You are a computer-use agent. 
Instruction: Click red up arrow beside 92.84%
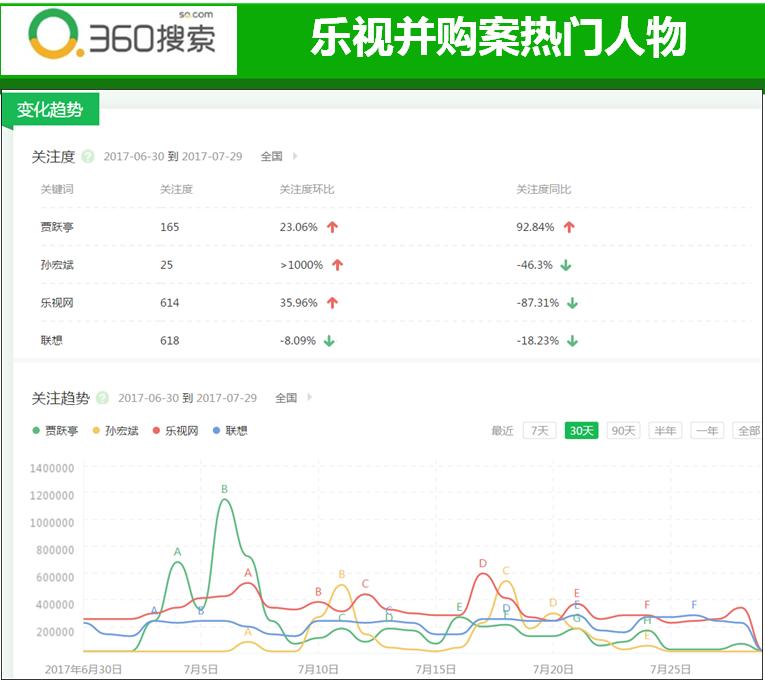point(569,227)
